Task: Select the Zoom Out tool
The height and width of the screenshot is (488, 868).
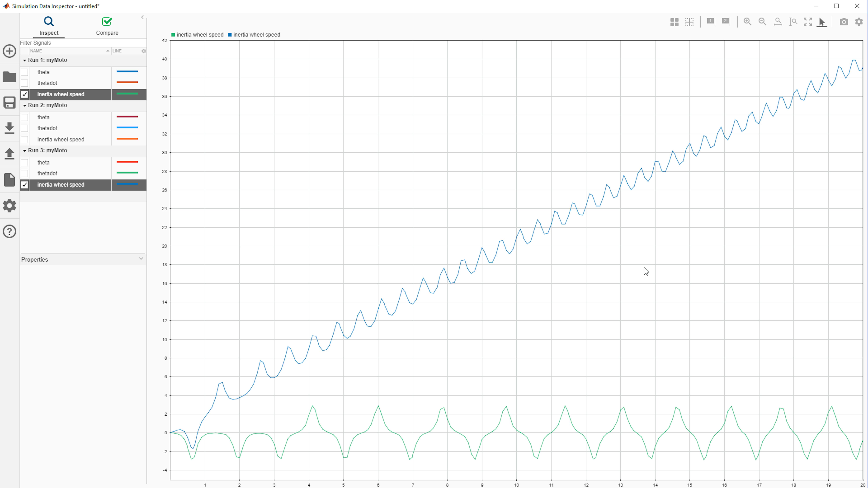Action: tap(763, 22)
